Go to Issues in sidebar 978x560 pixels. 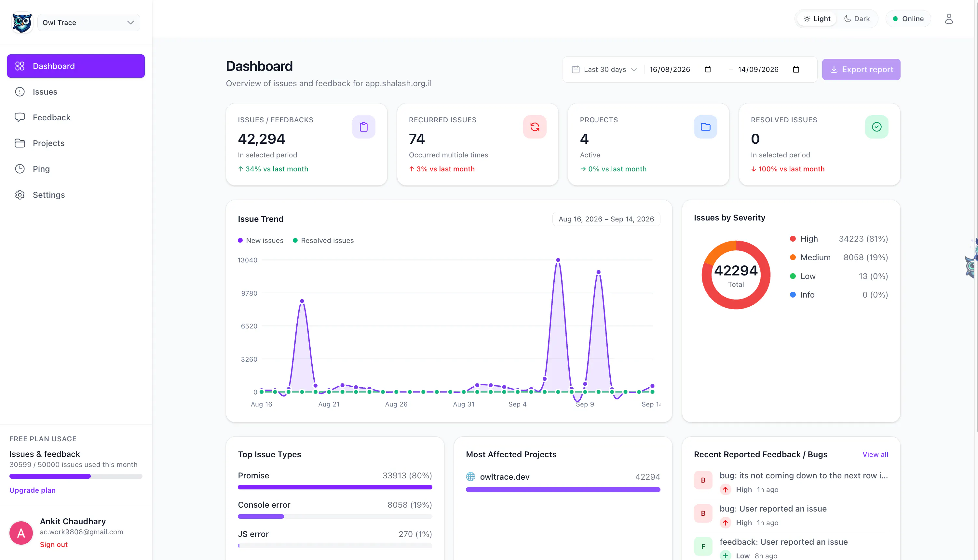(x=76, y=92)
